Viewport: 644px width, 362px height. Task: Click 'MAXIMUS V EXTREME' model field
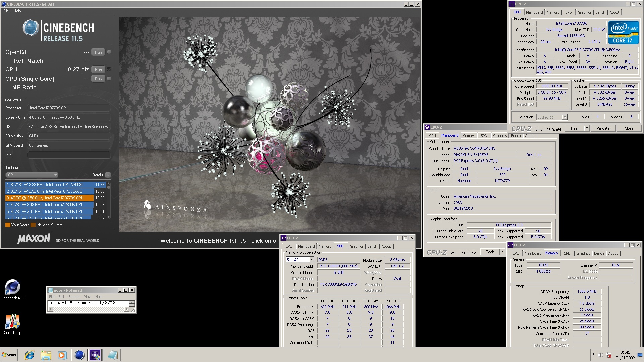(x=484, y=155)
